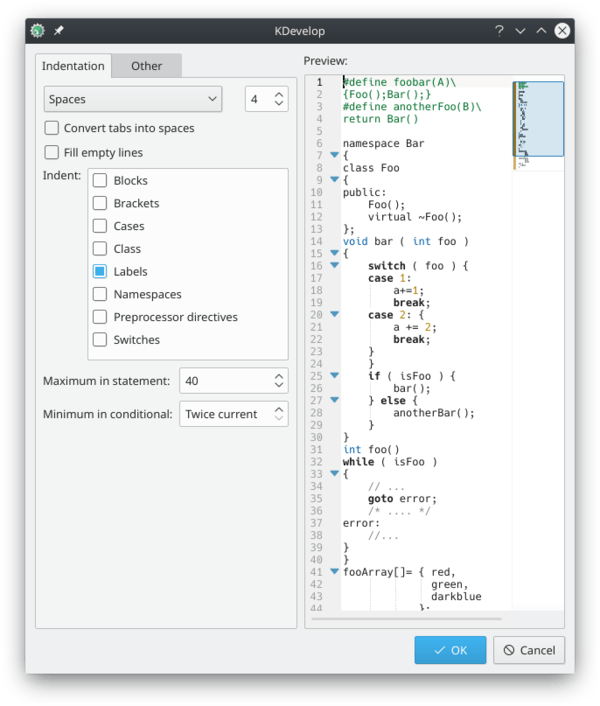The image size is (600, 706).
Task: Open the Spaces indentation type dropdown
Action: point(133,99)
